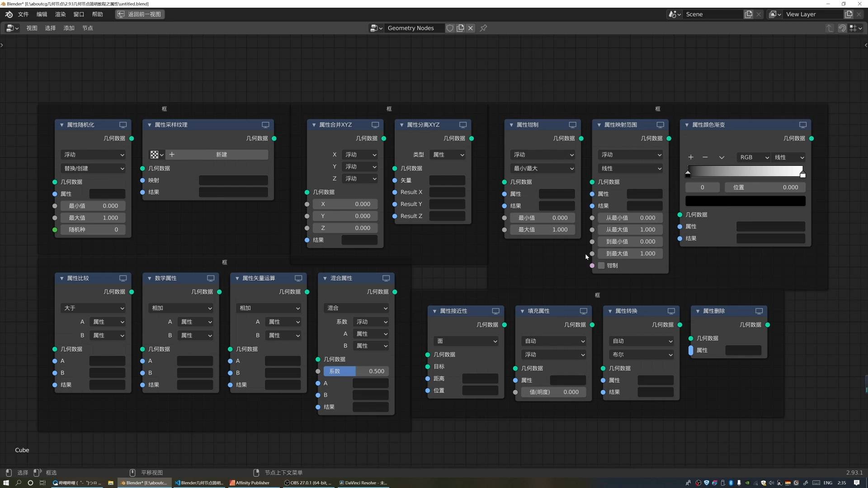Toggle the snap magnet icon in header

(x=842, y=28)
